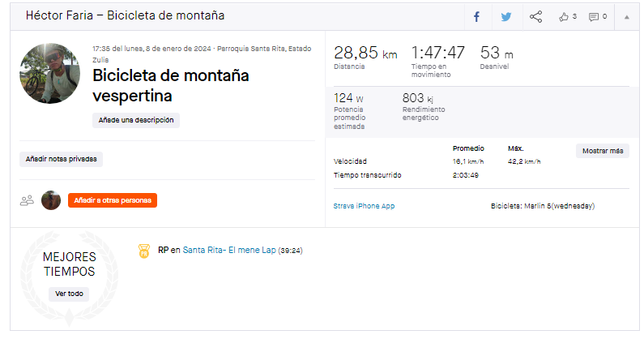Click the 'Héctor Faria – Bicicleta de montaña' header

[125, 15]
